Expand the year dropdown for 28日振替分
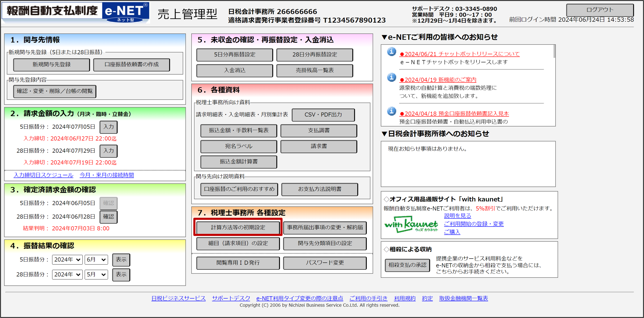Screen dimensions: 644x318 [67, 275]
